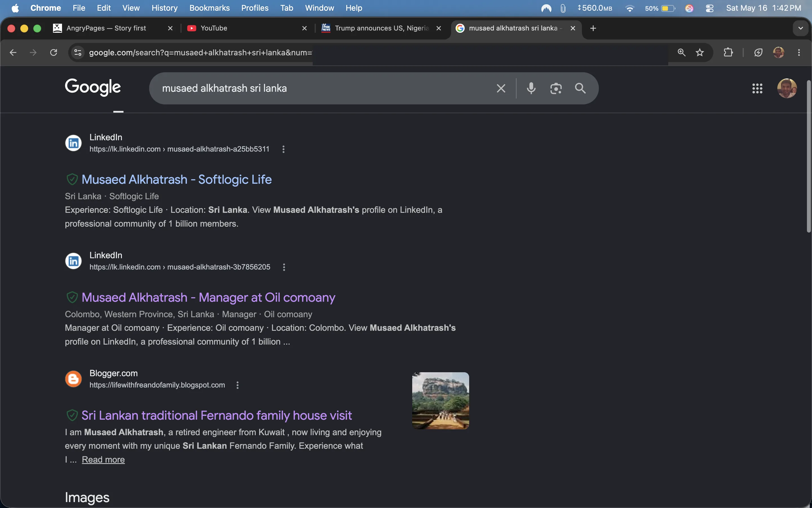The image size is (812, 508).
Task: Open Sri Lankan traditional Fernando family house visit
Action: 217,415
